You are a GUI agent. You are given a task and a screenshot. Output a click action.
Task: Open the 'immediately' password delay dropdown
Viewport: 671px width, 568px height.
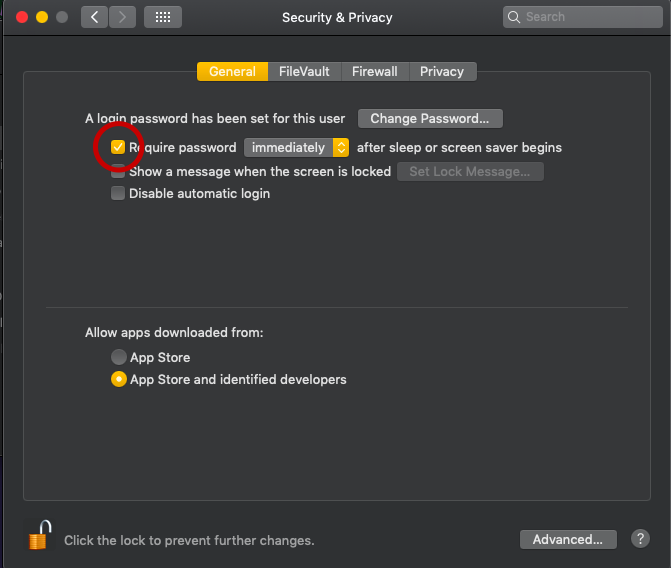[296, 148]
